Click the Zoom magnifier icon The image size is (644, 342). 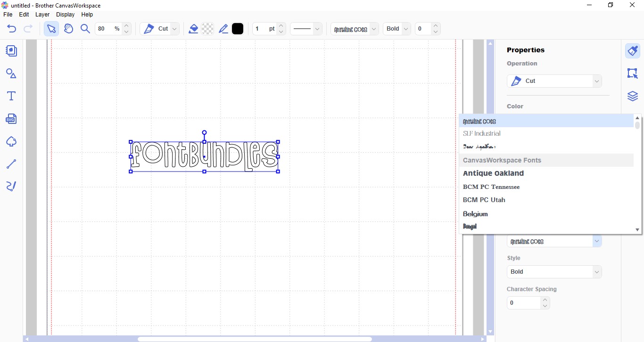[85, 29]
